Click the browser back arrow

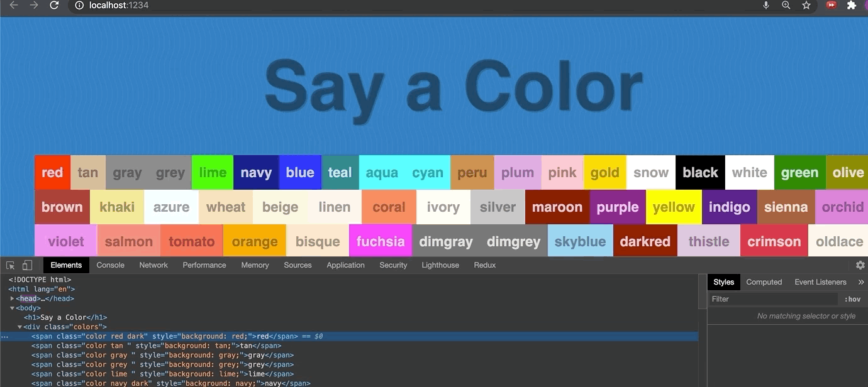pos(14,6)
